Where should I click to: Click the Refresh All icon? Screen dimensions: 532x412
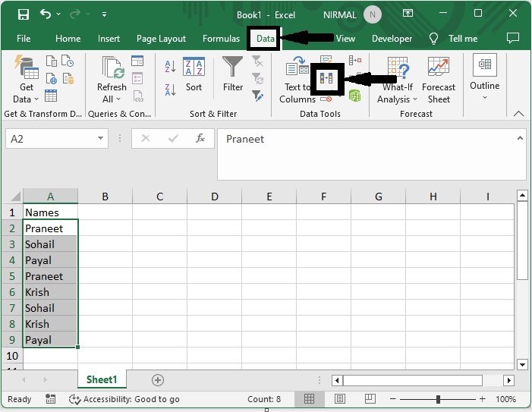(x=113, y=68)
